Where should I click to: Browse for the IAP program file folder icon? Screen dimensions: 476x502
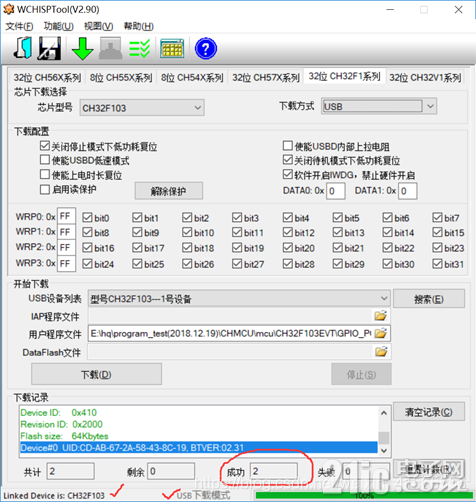[x=381, y=316]
